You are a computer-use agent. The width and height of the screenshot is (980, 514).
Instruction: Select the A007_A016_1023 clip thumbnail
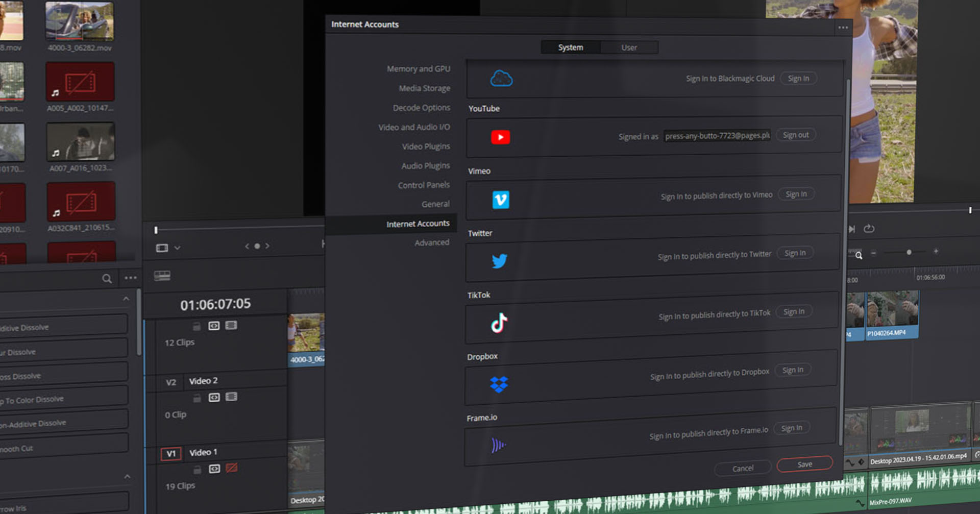pyautogui.click(x=81, y=141)
